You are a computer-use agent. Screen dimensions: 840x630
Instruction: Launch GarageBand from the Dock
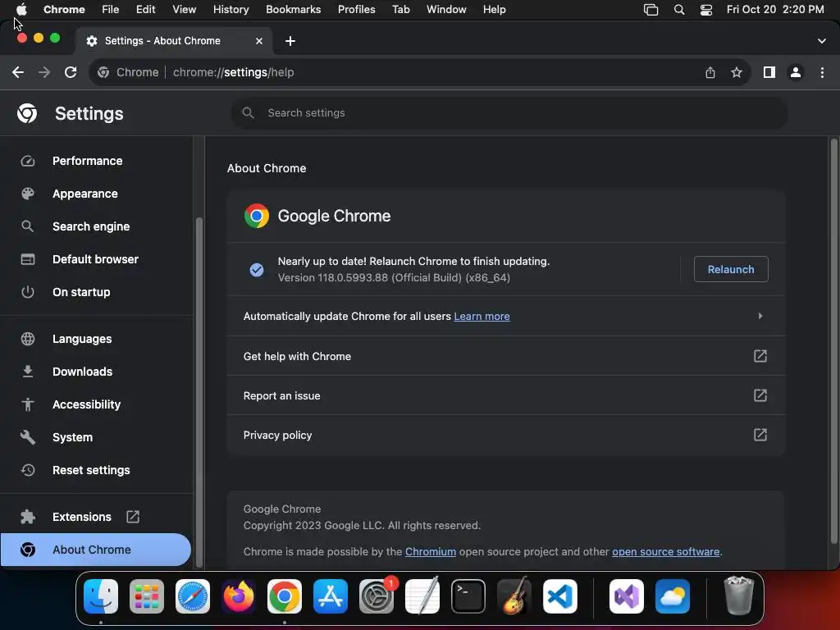click(x=514, y=596)
